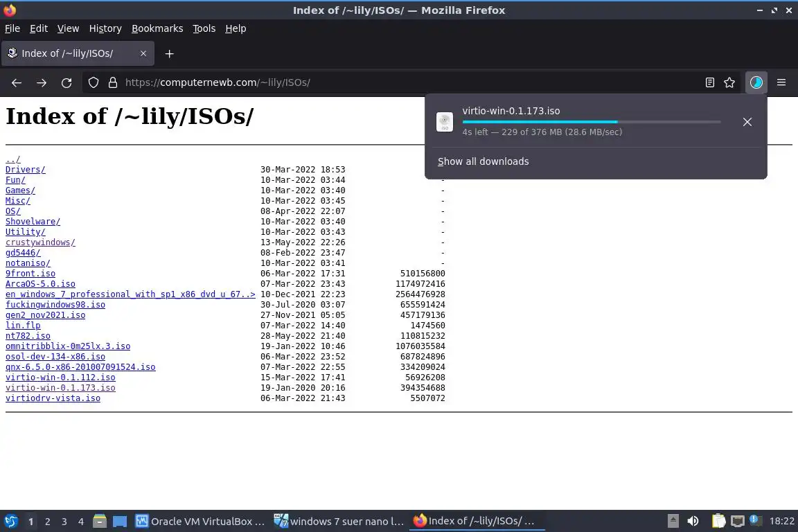Click the forward navigation arrow
This screenshot has height=532, width=798.
coord(42,82)
